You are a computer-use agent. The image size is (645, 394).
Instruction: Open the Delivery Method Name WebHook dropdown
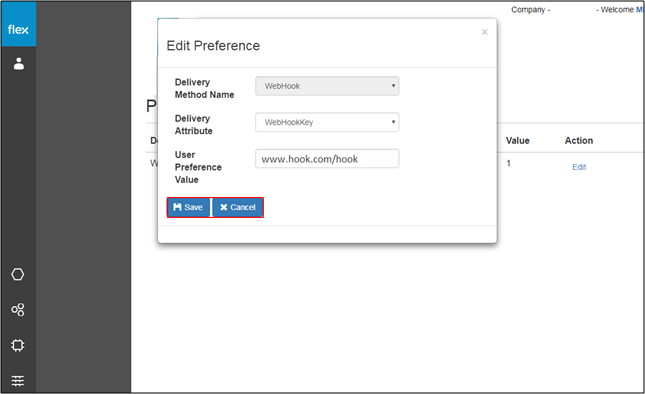327,86
